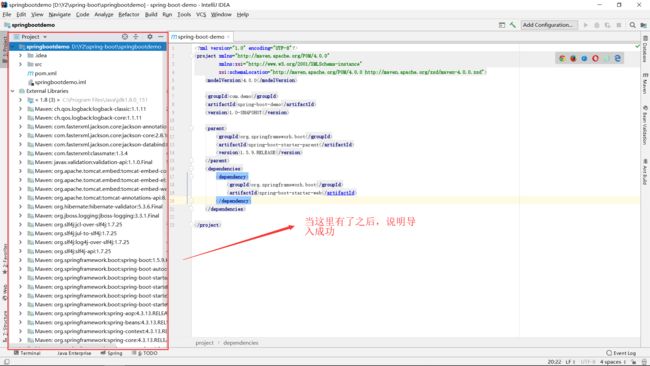Expand logback-classic Maven library
The height and width of the screenshot is (366, 650).
coord(20,109)
